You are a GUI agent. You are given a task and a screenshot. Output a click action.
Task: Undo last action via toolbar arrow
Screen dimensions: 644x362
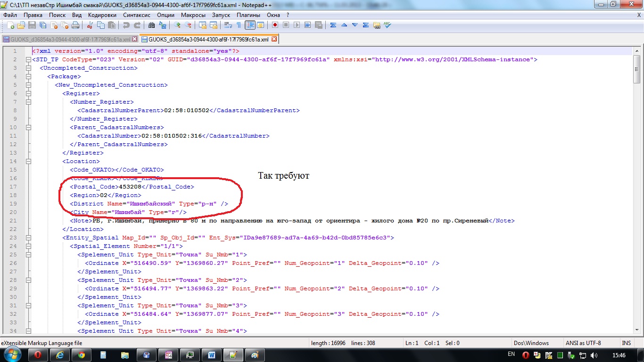click(x=126, y=25)
